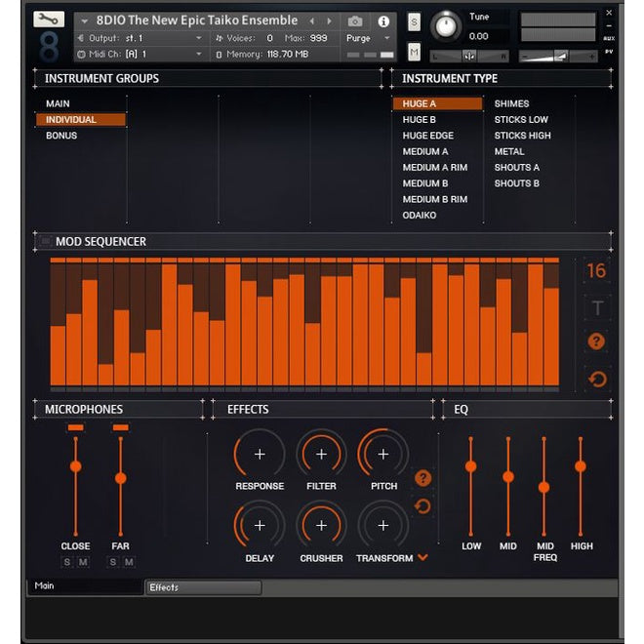Viewport: 644px width, 644px height.
Task: Click the Effects help question icon
Action: tap(423, 478)
